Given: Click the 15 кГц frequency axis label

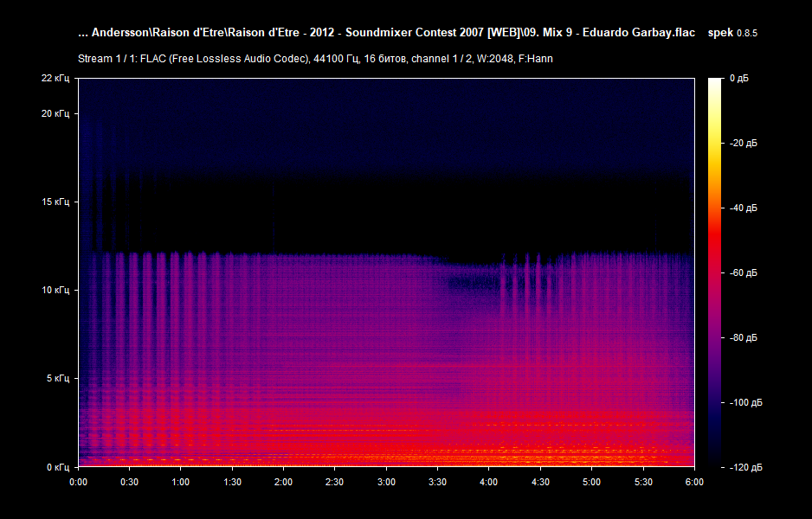Looking at the screenshot, I should (x=55, y=202).
